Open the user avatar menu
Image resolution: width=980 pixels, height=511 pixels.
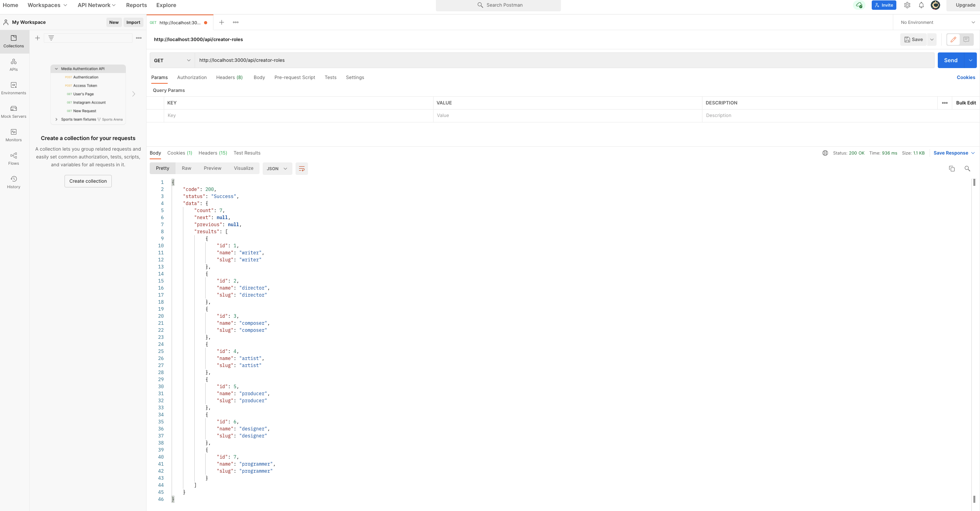coord(935,5)
